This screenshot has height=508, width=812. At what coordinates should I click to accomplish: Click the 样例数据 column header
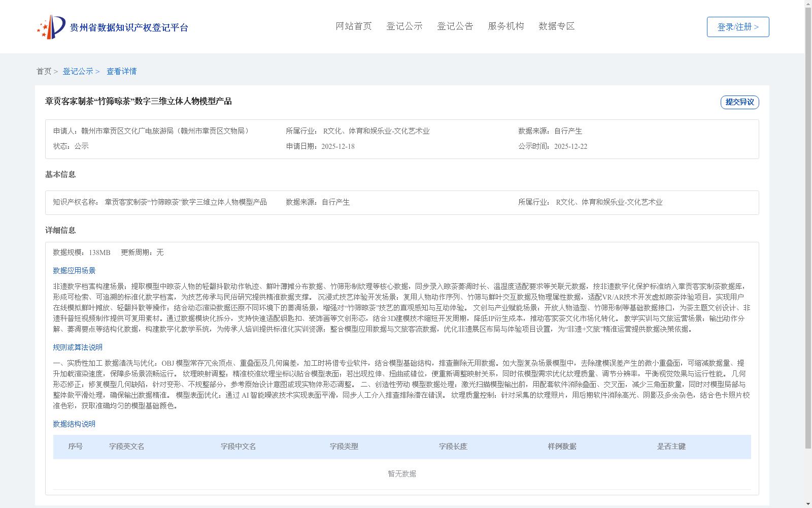pos(562,447)
